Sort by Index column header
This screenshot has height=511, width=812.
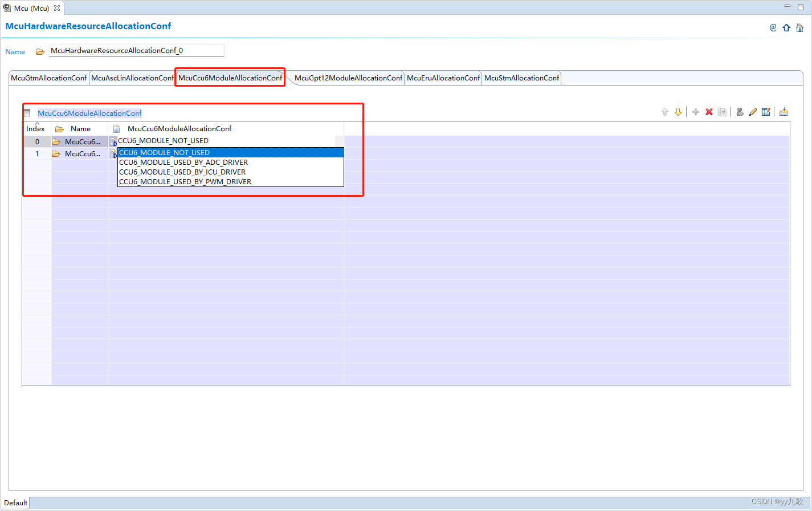coord(36,128)
